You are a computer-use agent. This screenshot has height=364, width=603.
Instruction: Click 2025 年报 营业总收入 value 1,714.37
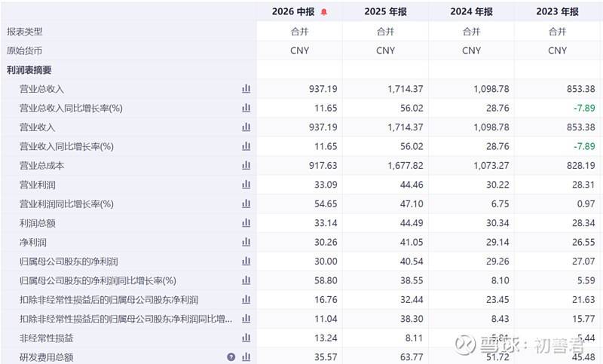[406, 89]
